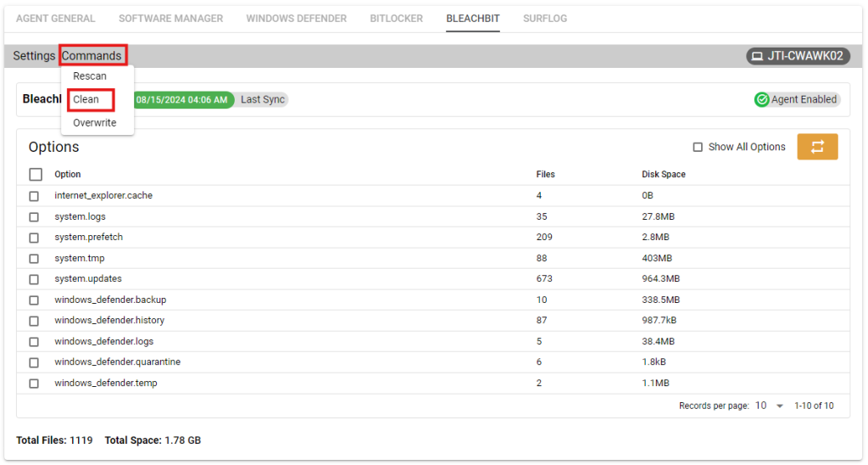Viewport: 868px width, 465px height.
Task: Choose Clean from the Commands menu
Action: pyautogui.click(x=86, y=99)
